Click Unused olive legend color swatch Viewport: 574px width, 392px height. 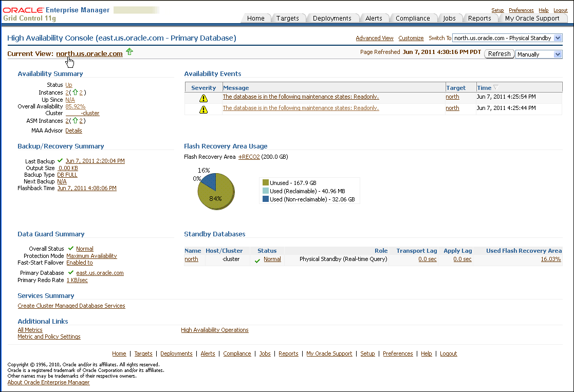(266, 182)
